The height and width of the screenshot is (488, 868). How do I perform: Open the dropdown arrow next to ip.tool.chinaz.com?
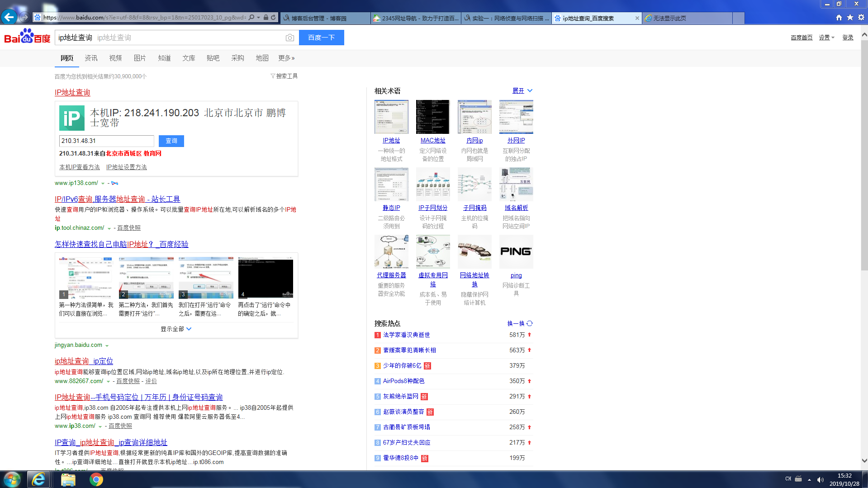[109, 228]
